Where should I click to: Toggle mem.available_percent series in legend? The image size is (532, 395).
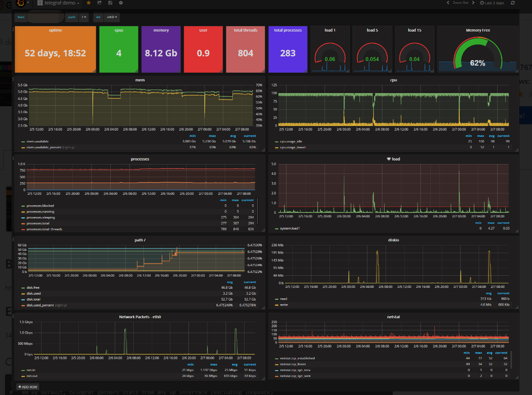44,147
